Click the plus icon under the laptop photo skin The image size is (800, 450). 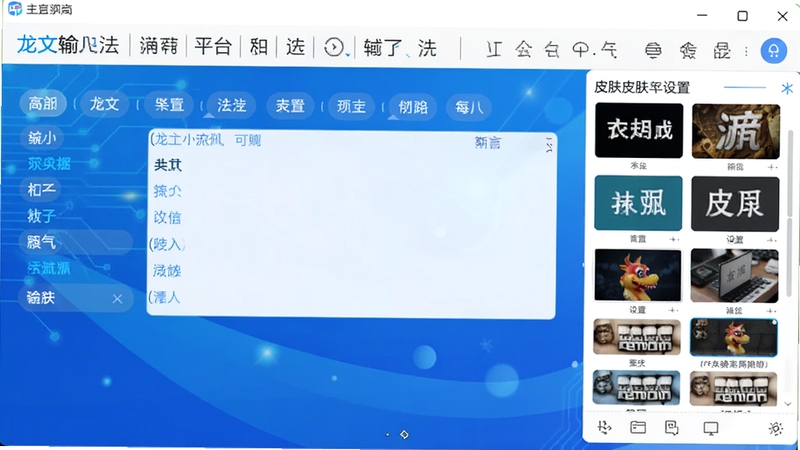point(771,310)
